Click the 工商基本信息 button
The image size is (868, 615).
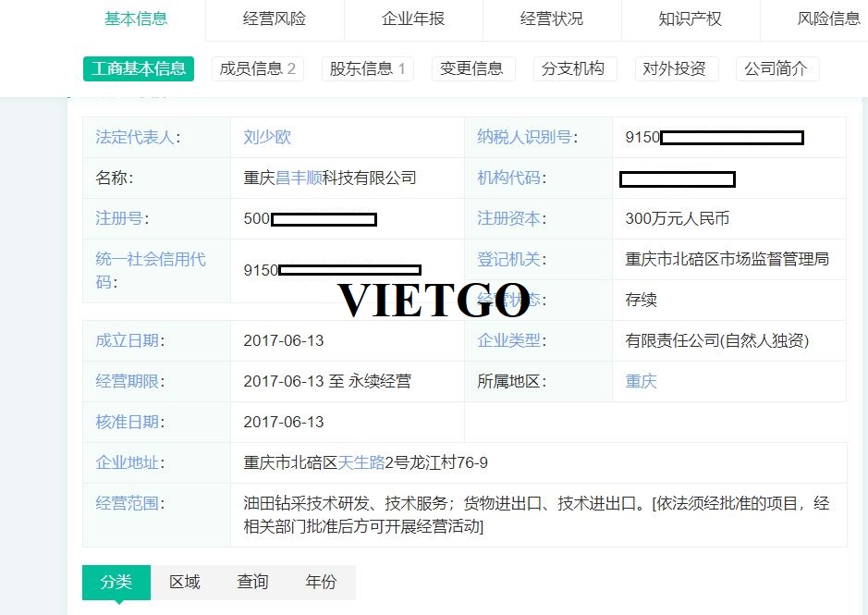(139, 68)
